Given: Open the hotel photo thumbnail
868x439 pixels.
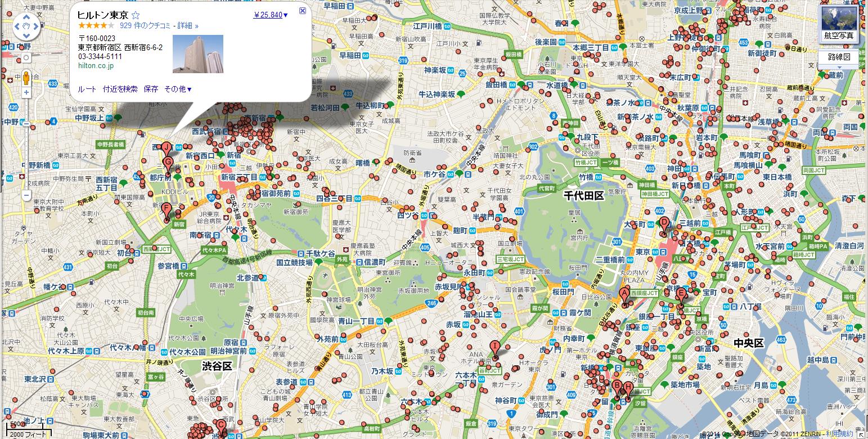Looking at the screenshot, I should [197, 54].
